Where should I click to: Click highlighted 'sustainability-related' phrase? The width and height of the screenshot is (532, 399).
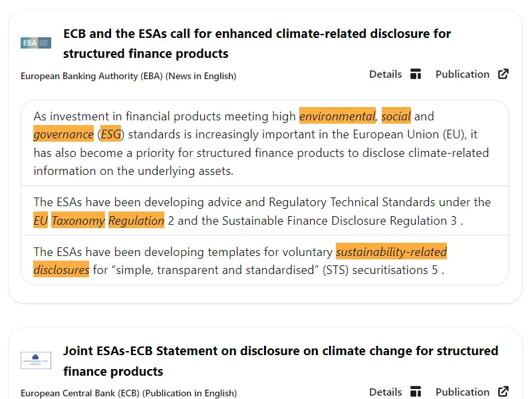pos(391,252)
